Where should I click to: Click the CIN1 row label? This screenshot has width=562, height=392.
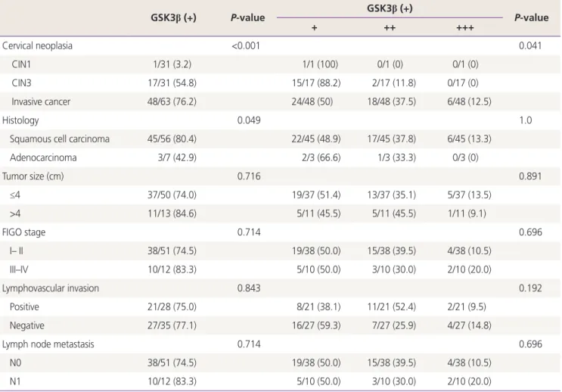[x=21, y=64]
